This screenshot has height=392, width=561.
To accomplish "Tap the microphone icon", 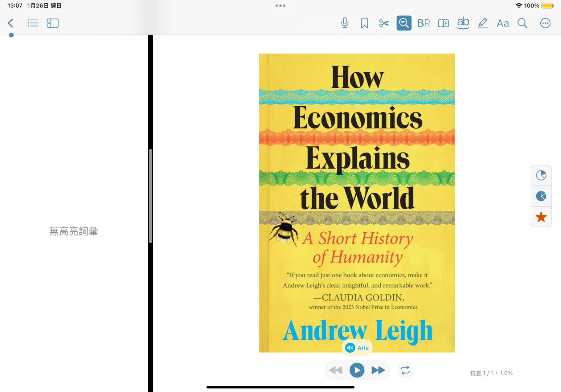I will (345, 23).
